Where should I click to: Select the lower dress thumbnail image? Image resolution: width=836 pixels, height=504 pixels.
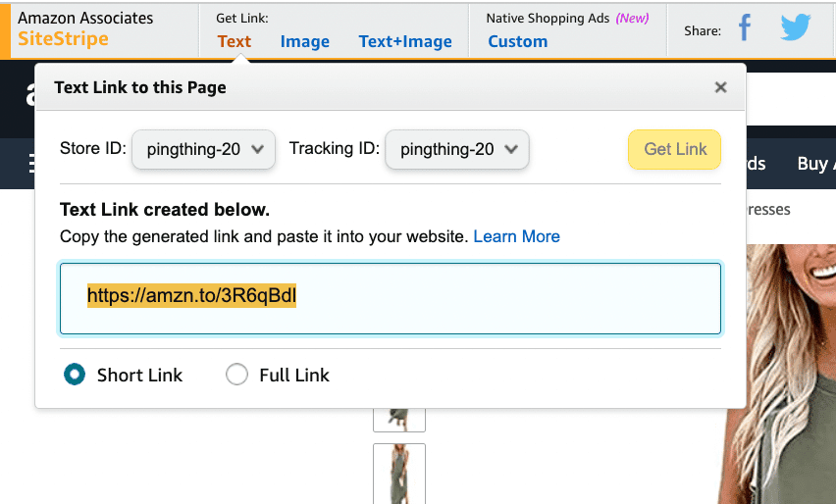tap(399, 474)
